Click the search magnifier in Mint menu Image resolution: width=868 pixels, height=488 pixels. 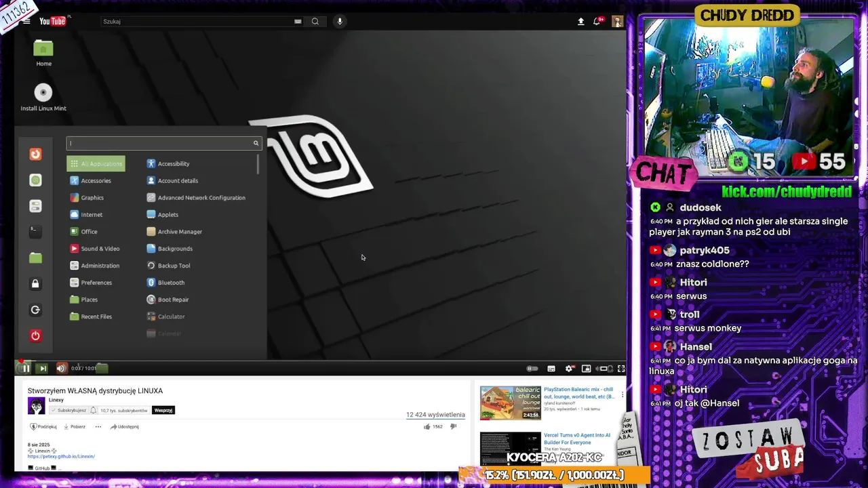[x=256, y=143]
